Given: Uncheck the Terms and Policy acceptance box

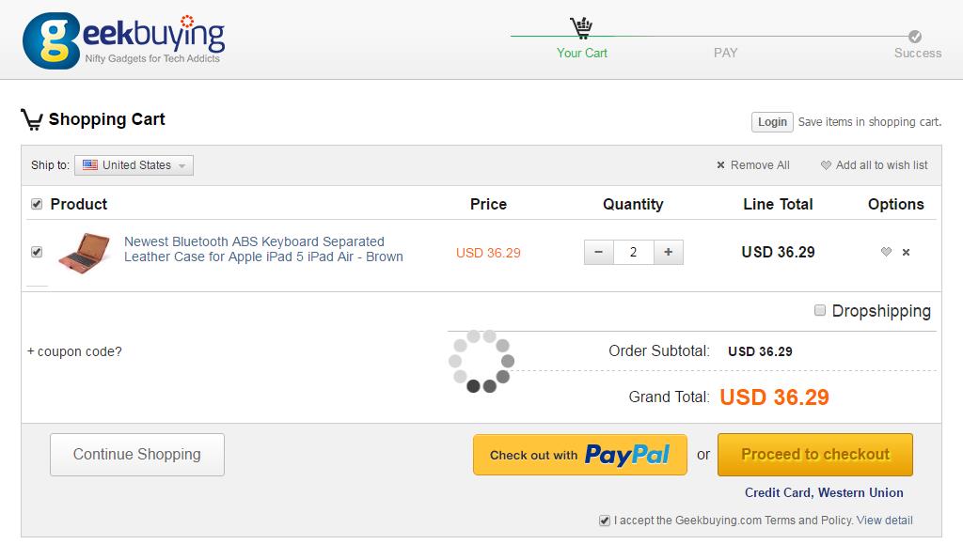Looking at the screenshot, I should click(x=603, y=520).
